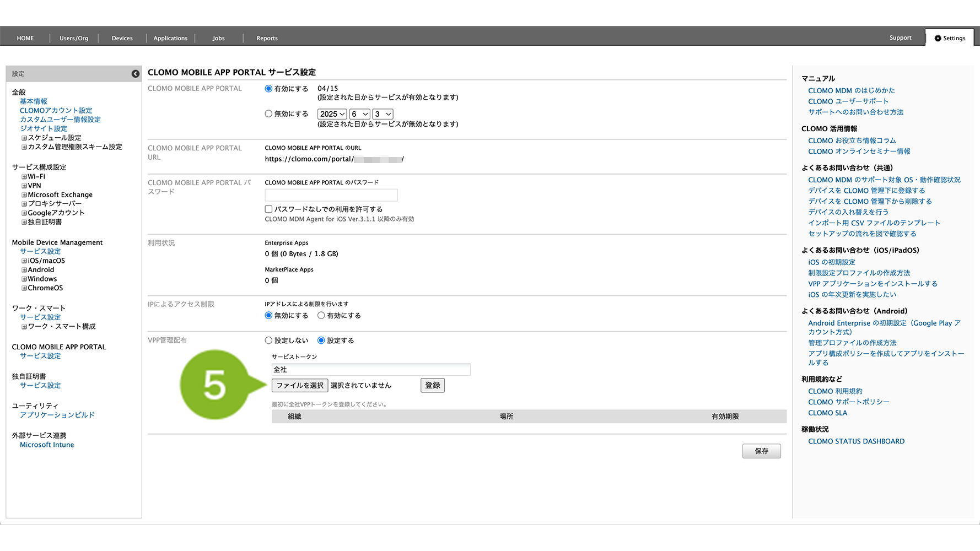Expand Googleアカウント node

[24, 213]
